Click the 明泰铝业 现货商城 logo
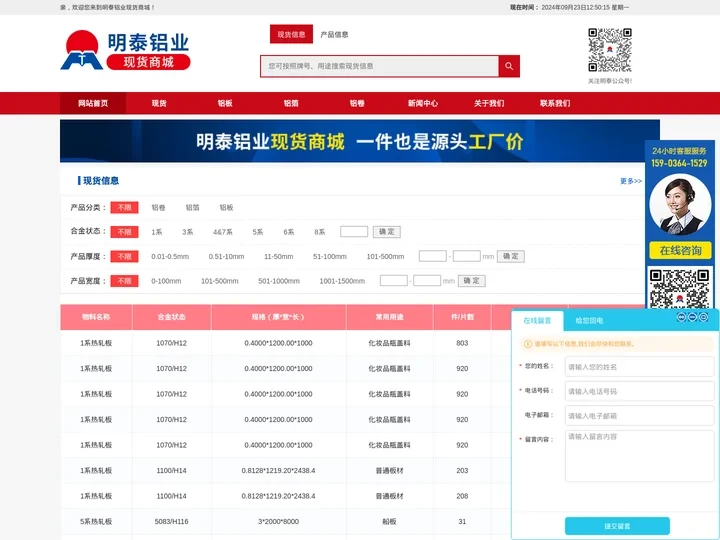The image size is (720, 540). [125, 50]
